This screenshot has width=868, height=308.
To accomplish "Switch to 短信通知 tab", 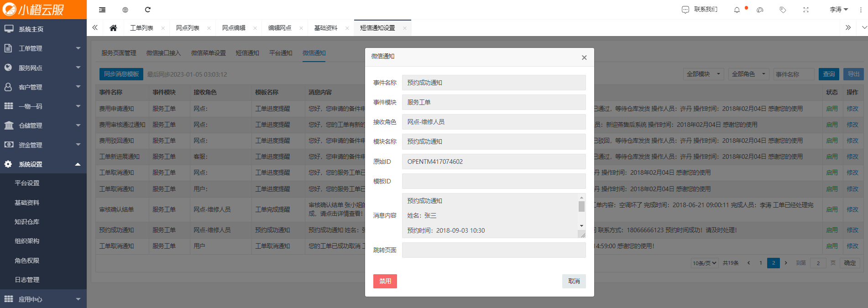I will point(247,53).
